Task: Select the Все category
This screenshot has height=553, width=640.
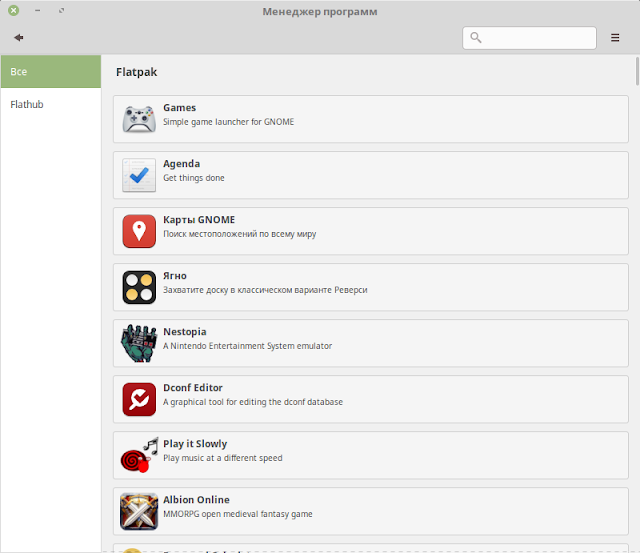Action: [x=51, y=71]
